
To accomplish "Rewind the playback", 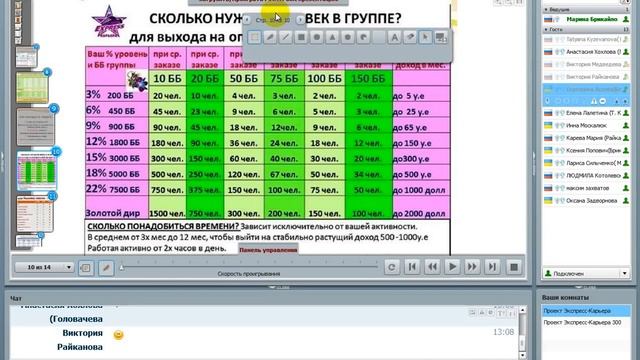I will click(432, 267).
